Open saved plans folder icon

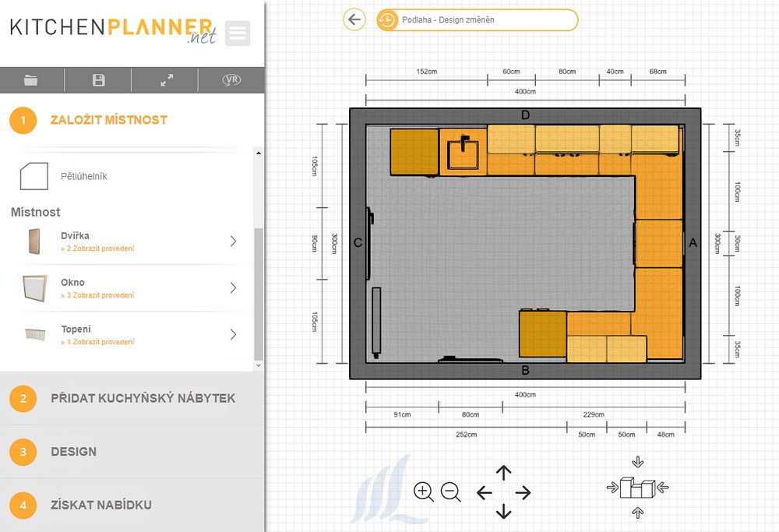point(31,80)
